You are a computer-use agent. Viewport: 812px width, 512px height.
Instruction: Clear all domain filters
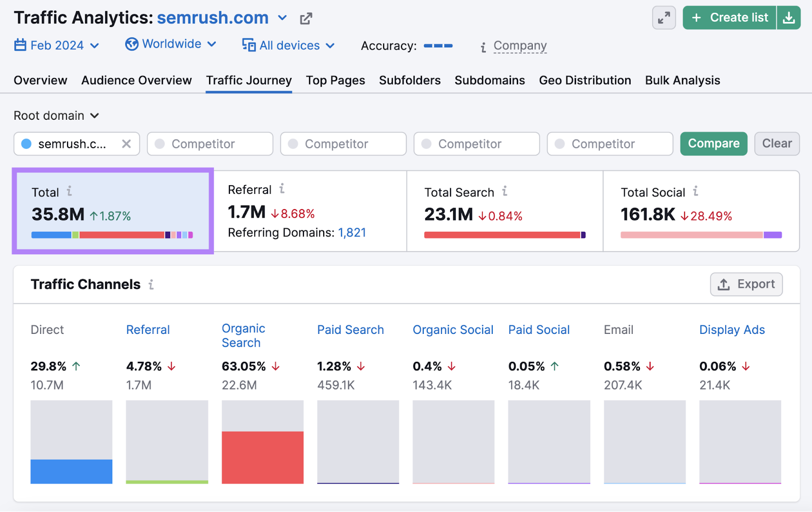coord(776,144)
